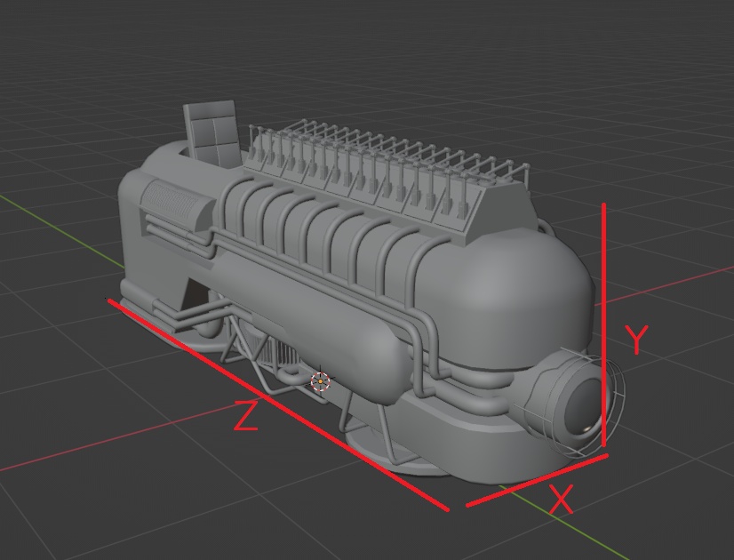734x560 pixels.
Task: Select the front headlamp sphere of the model
Action: [583, 408]
